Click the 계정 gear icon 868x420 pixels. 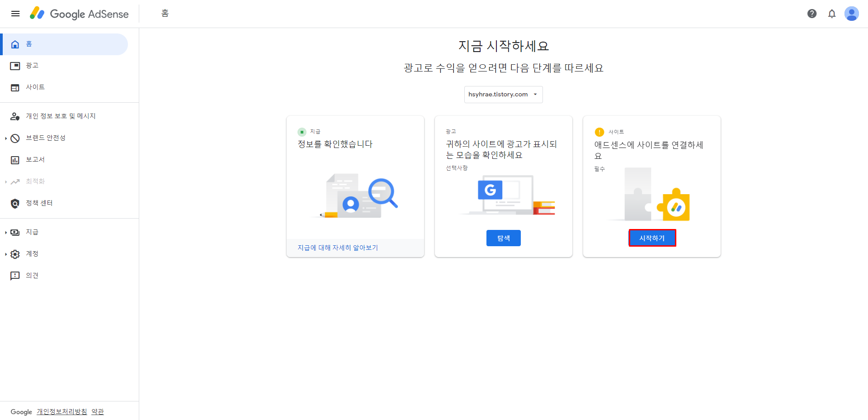pyautogui.click(x=15, y=254)
